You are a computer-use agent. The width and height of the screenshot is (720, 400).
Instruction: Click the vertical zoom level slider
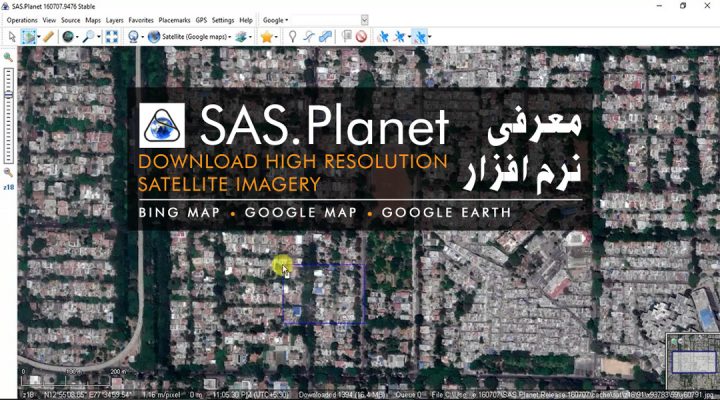(8, 116)
